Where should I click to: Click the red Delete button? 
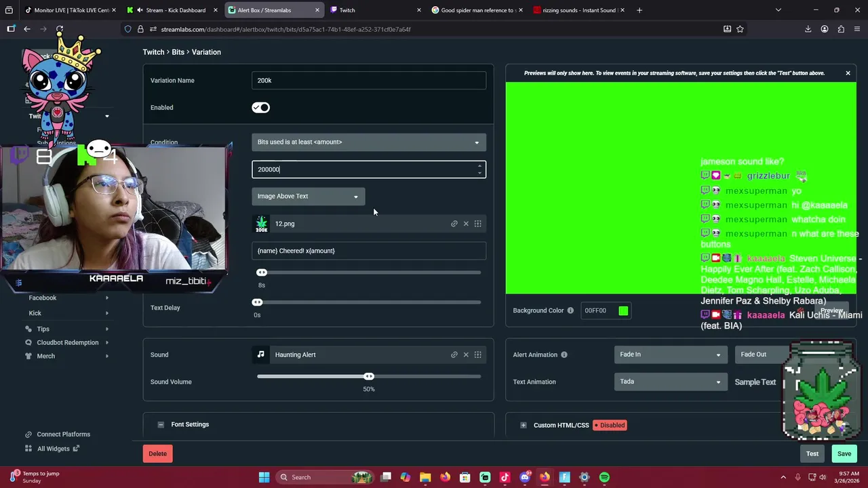tap(157, 453)
